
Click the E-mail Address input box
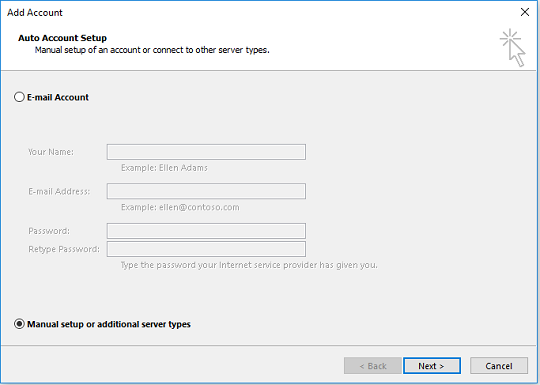click(x=206, y=191)
